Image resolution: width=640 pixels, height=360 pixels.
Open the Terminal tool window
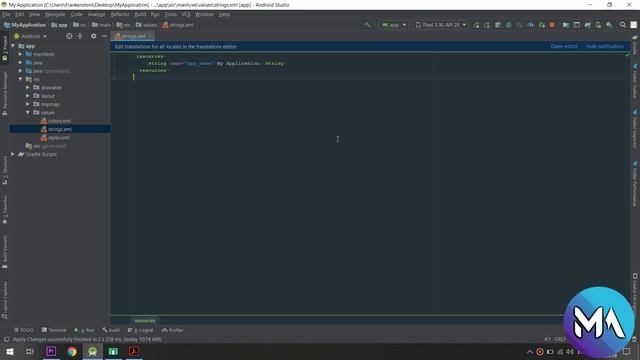coord(54,330)
